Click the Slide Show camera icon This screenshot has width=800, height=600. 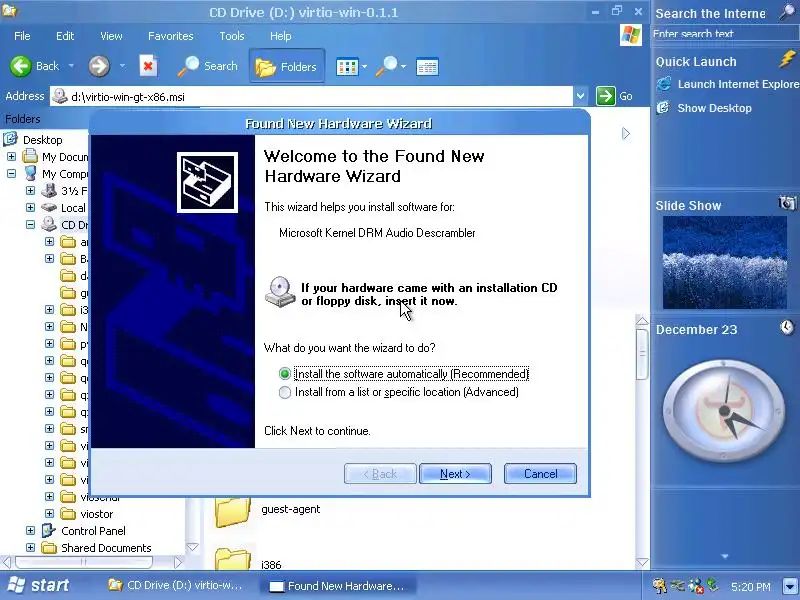point(787,203)
